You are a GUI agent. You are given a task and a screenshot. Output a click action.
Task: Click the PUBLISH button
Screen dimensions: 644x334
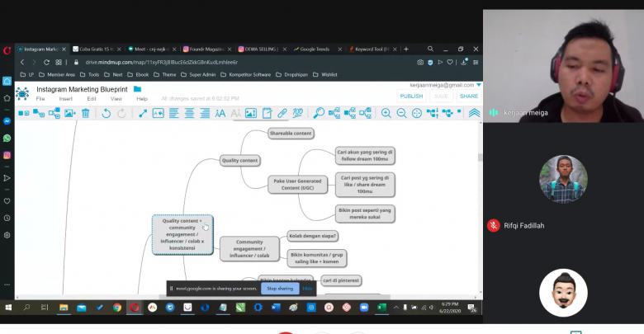coord(411,96)
